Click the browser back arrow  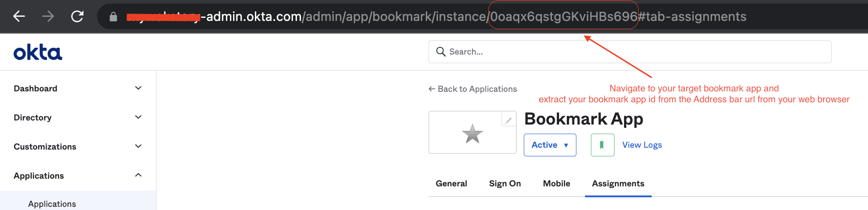click(19, 17)
